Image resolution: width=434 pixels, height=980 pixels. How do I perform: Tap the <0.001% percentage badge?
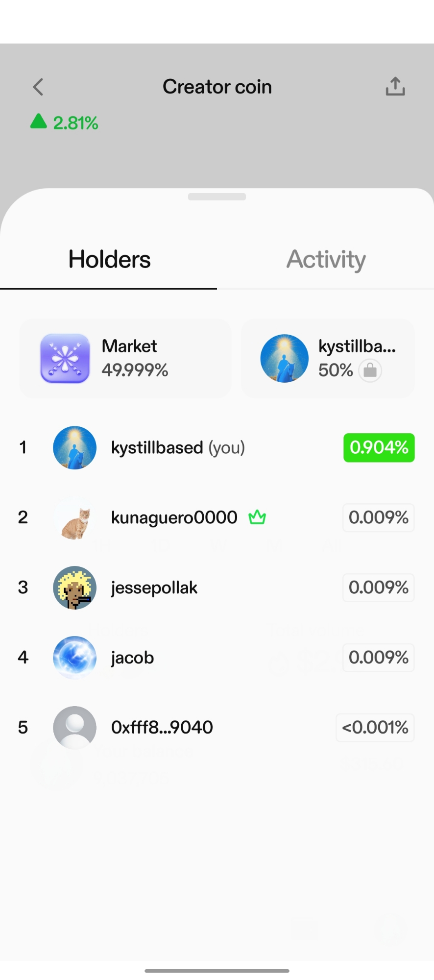point(375,727)
